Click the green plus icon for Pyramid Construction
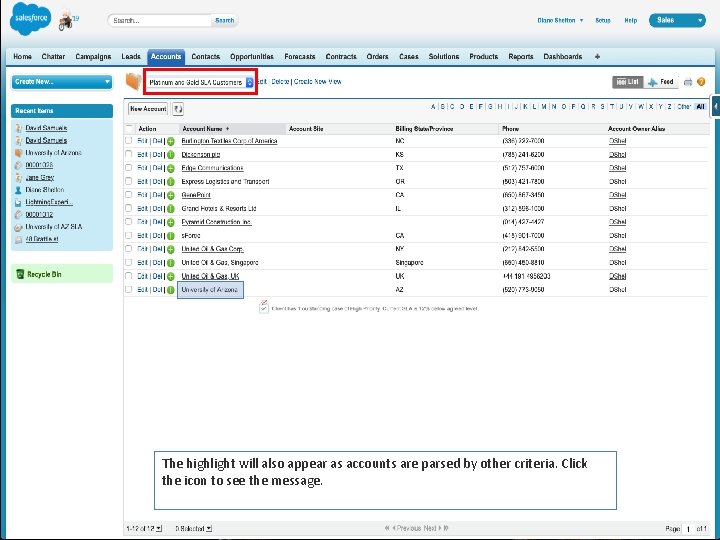 click(x=171, y=222)
